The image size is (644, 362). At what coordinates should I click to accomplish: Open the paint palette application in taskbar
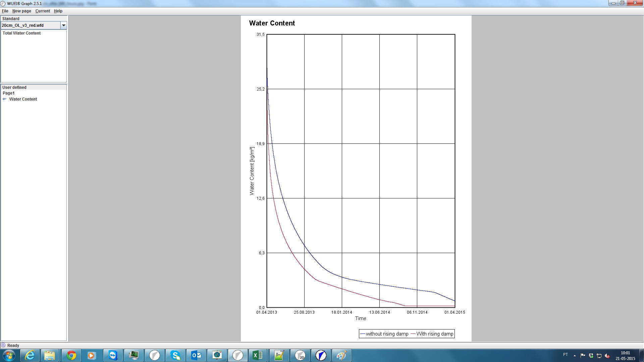pyautogui.click(x=341, y=355)
